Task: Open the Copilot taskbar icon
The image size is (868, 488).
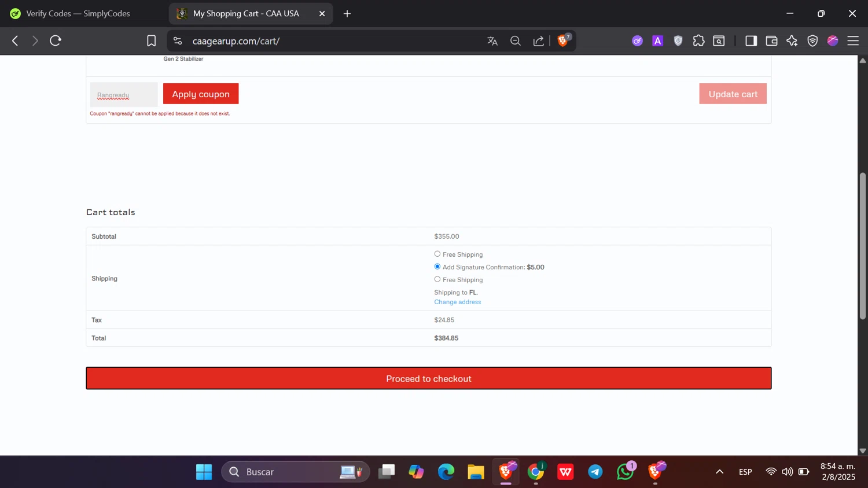Action: click(416, 472)
